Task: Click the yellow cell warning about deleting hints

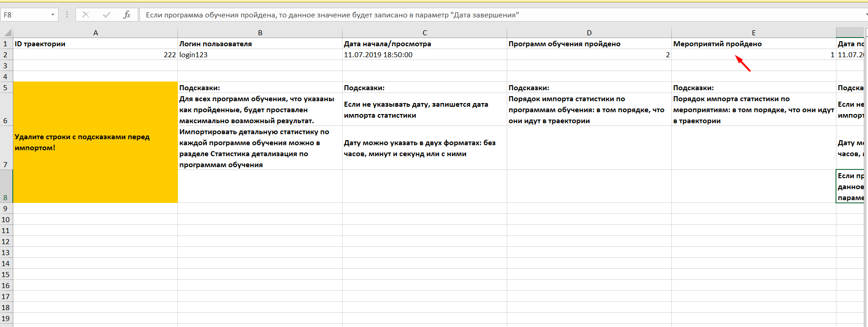Action: [95, 142]
